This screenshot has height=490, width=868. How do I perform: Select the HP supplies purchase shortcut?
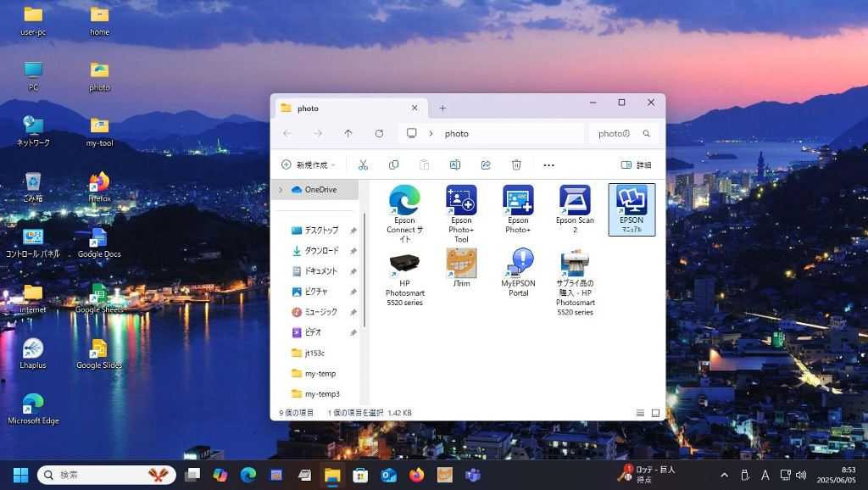576,282
